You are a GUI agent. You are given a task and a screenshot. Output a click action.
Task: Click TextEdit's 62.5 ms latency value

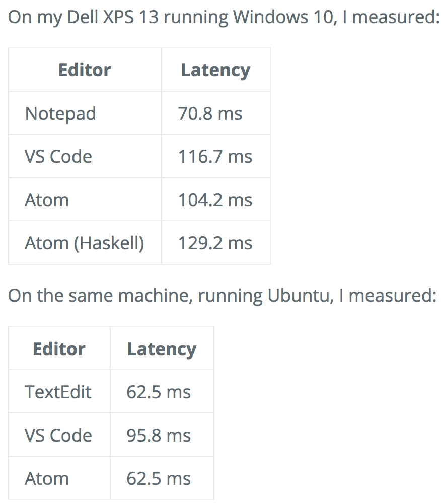[159, 392]
